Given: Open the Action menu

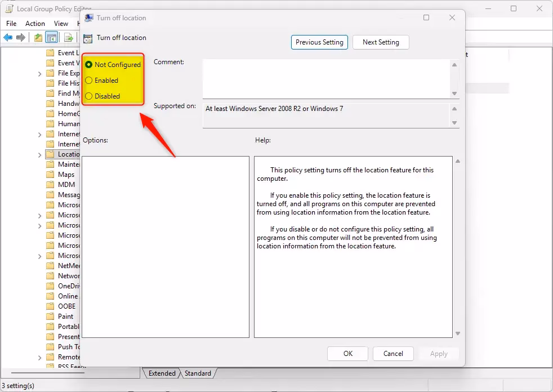Looking at the screenshot, I should point(35,24).
